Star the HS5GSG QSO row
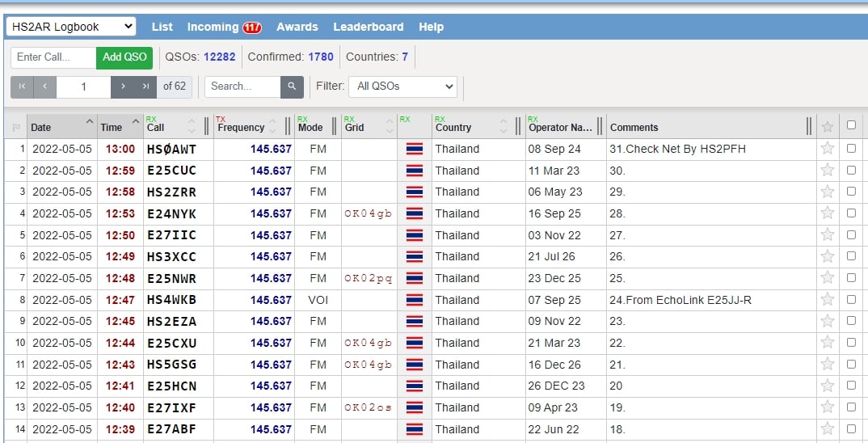Screen dimensions: 868x443 coord(828,365)
